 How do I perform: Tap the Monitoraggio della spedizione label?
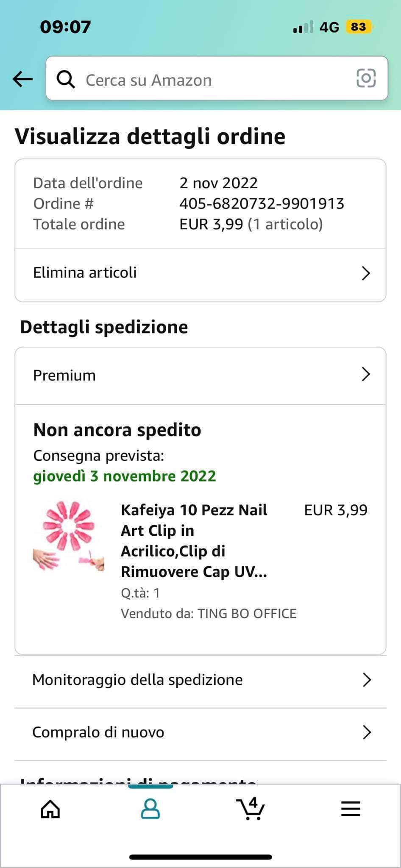click(137, 680)
